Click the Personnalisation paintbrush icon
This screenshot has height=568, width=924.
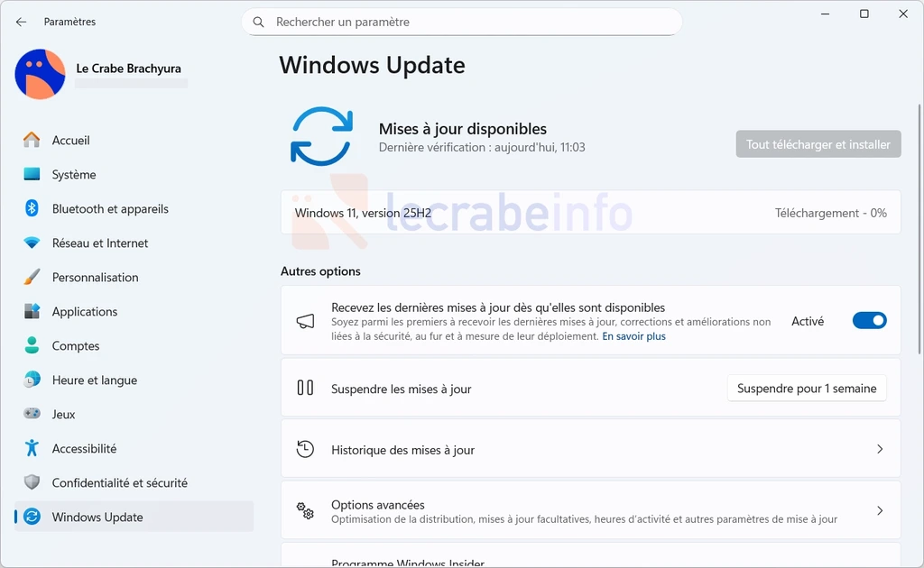(x=32, y=277)
